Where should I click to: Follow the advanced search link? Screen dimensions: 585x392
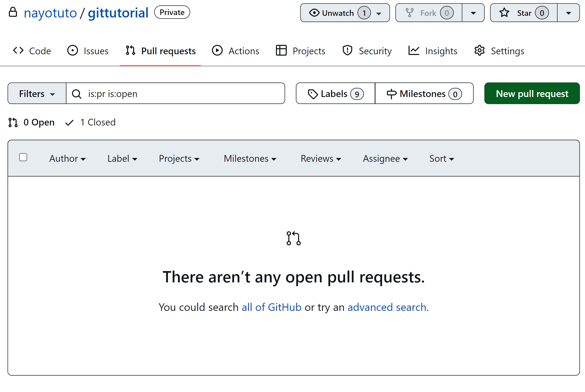coord(387,307)
